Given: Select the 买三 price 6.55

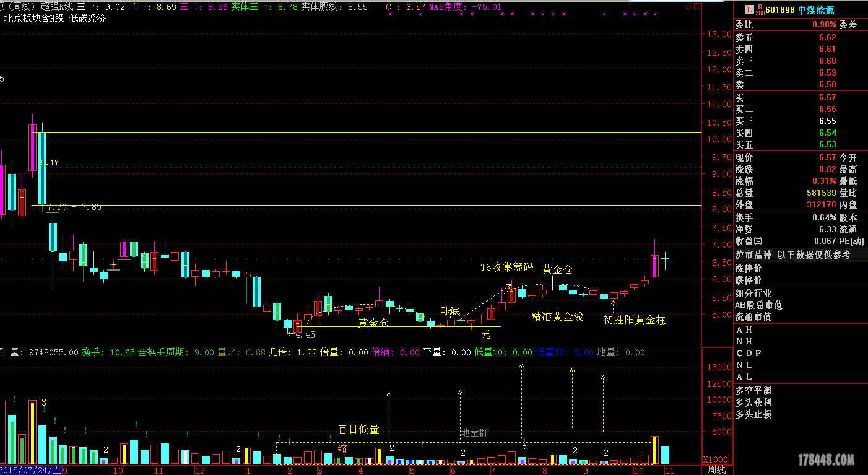Looking at the screenshot, I should pyautogui.click(x=827, y=121).
